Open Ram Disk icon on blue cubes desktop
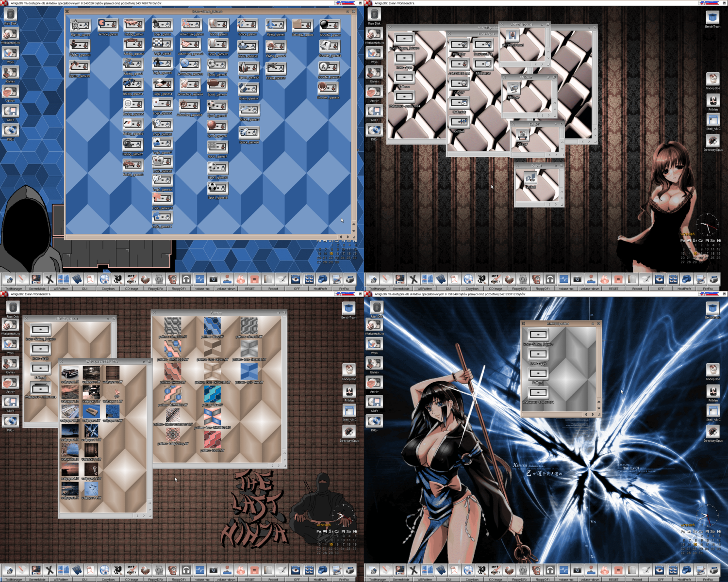728x582 pixels. click(10, 15)
